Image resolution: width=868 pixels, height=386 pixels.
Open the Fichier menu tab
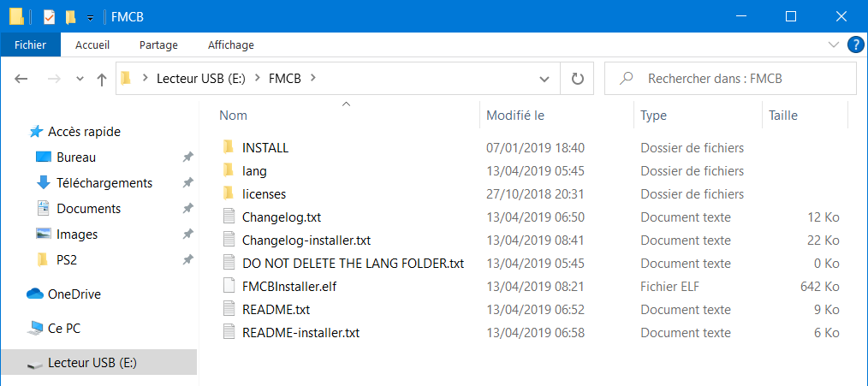31,45
